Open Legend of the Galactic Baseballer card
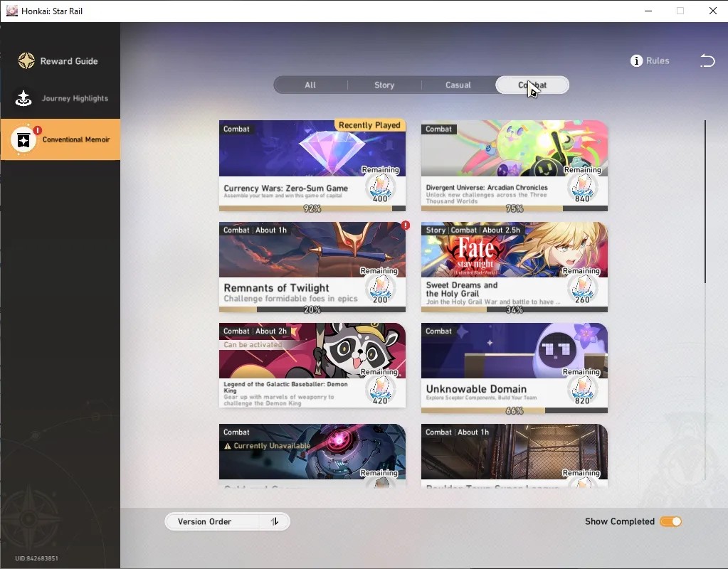This screenshot has height=569, width=728. [x=312, y=366]
